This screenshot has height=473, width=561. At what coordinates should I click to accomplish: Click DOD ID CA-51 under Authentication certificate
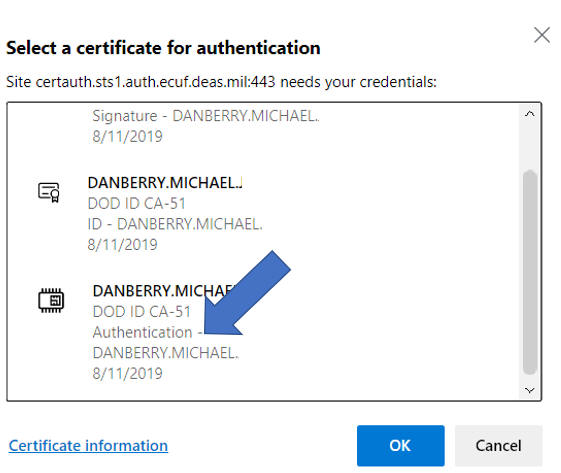(142, 312)
